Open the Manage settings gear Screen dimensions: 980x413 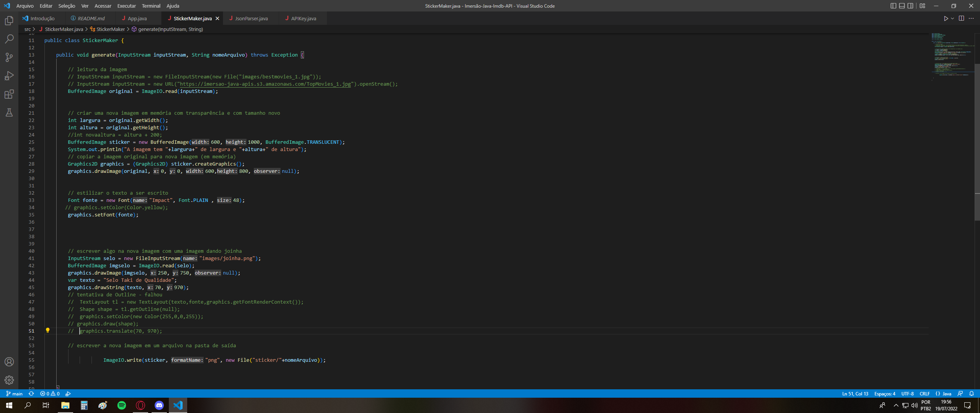(x=9, y=380)
